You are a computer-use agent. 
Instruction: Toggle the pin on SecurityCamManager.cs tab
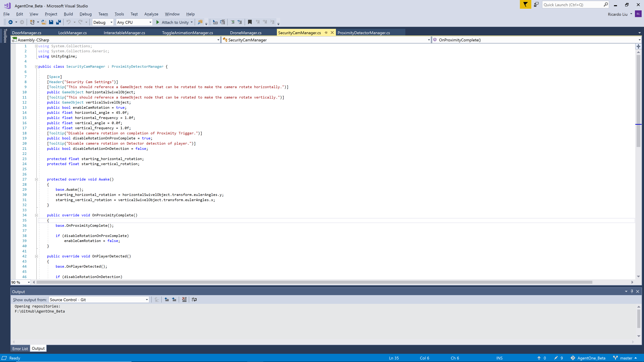[326, 33]
